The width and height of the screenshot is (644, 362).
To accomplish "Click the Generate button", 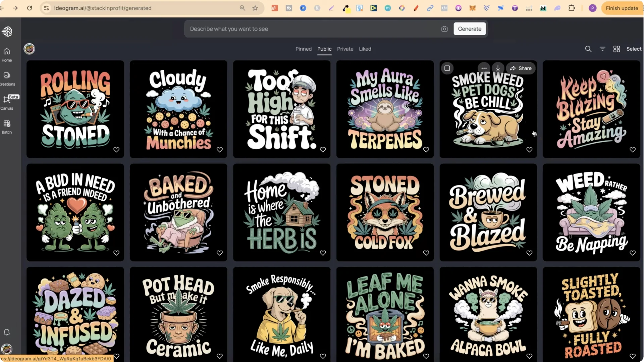I will [469, 29].
